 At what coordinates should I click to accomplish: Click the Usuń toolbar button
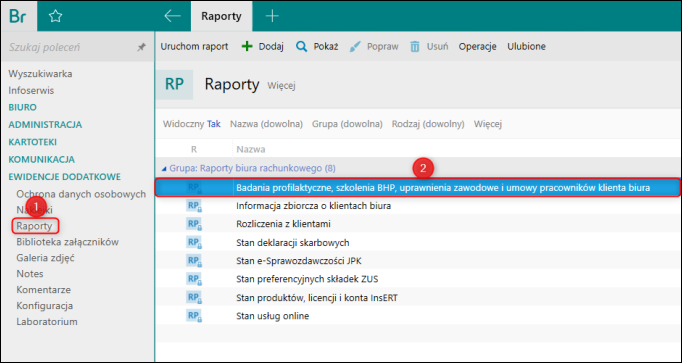click(429, 47)
